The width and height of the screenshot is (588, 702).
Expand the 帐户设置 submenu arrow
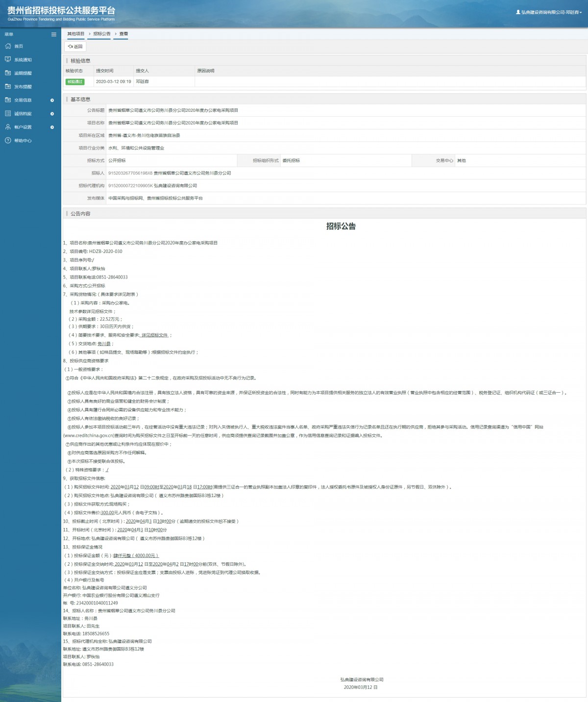[x=52, y=127]
